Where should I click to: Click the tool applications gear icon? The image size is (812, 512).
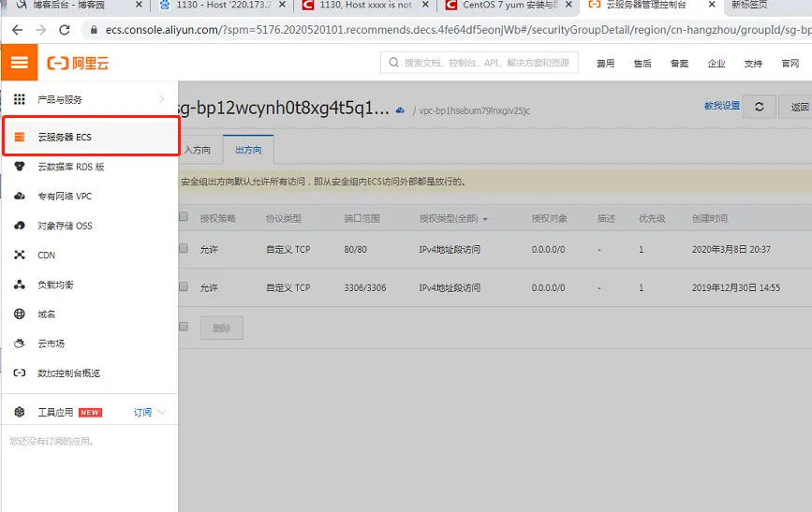20,412
